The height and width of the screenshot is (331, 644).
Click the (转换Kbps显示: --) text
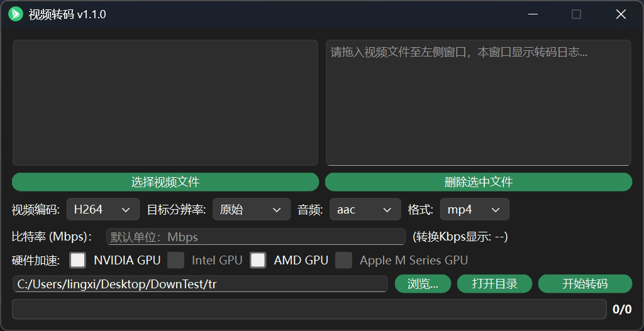460,237
